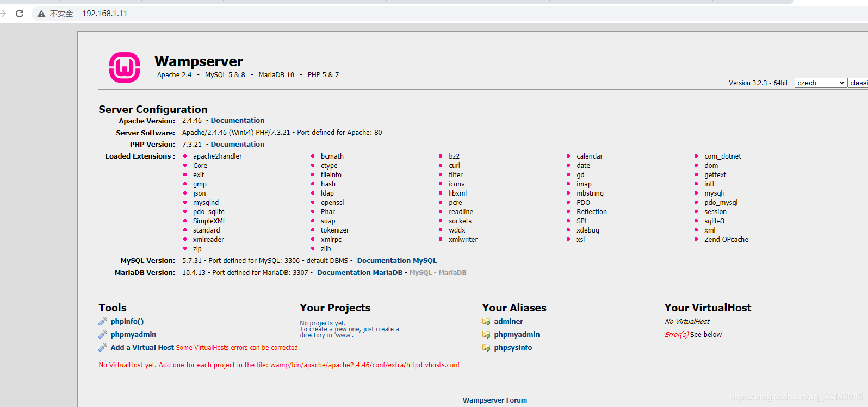This screenshot has width=868, height=407.
Task: Click Add a Virtual Host link
Action: click(142, 348)
